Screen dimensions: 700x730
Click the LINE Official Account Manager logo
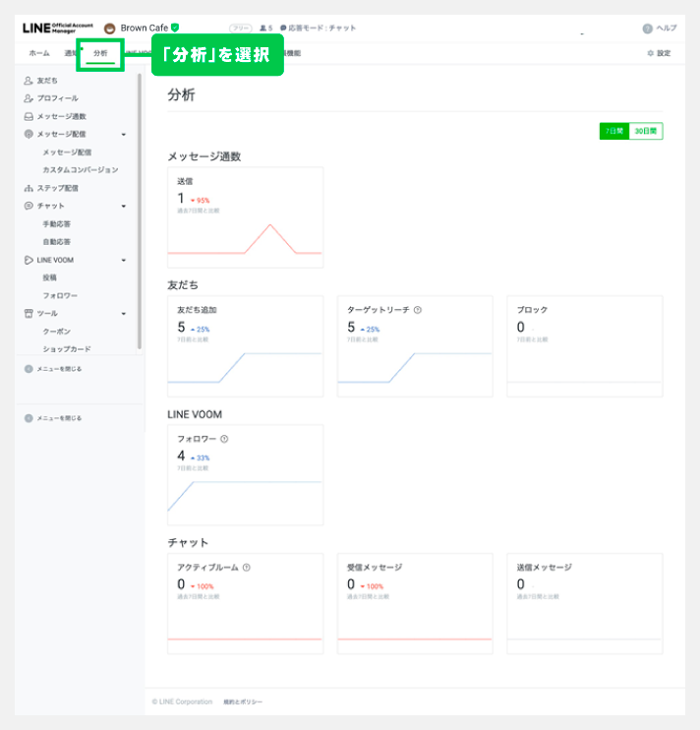pyautogui.click(x=58, y=28)
